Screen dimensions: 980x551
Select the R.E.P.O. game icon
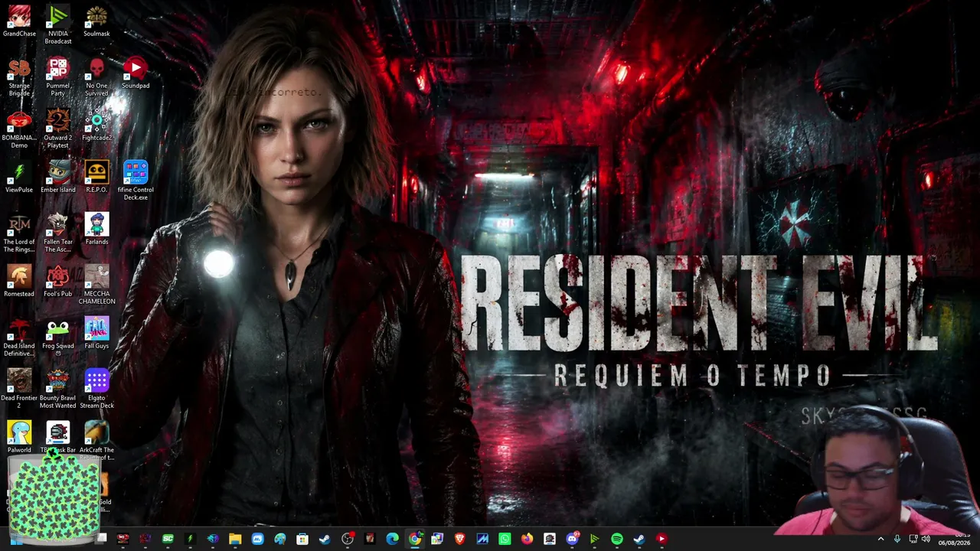point(96,178)
